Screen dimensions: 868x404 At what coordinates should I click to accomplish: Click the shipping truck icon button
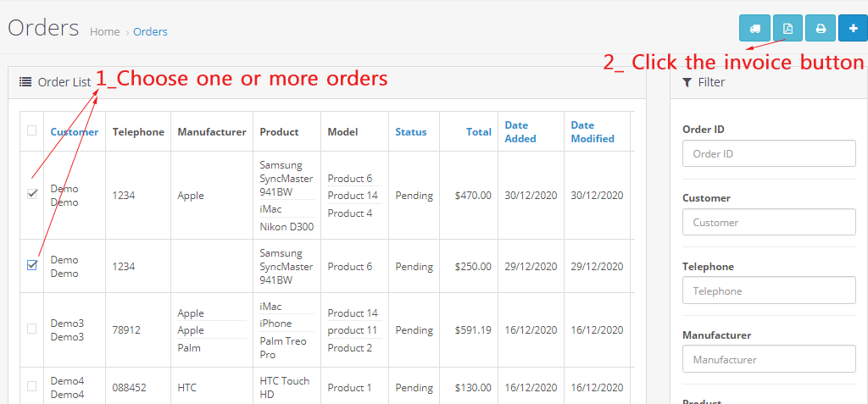pos(754,28)
